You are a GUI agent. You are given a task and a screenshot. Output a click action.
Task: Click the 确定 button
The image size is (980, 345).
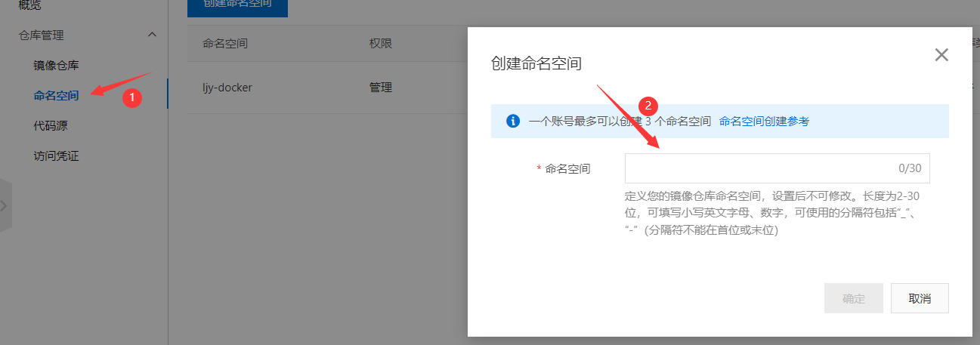click(854, 298)
